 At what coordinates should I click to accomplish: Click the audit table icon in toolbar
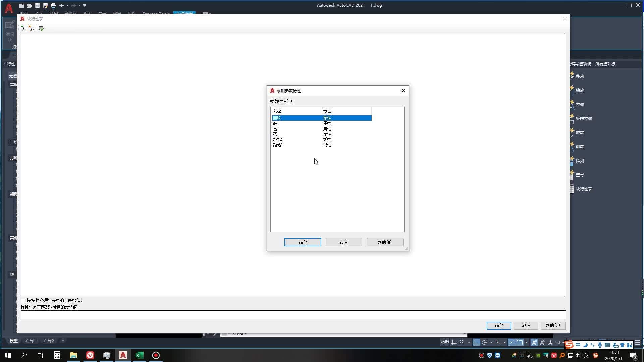41,28
